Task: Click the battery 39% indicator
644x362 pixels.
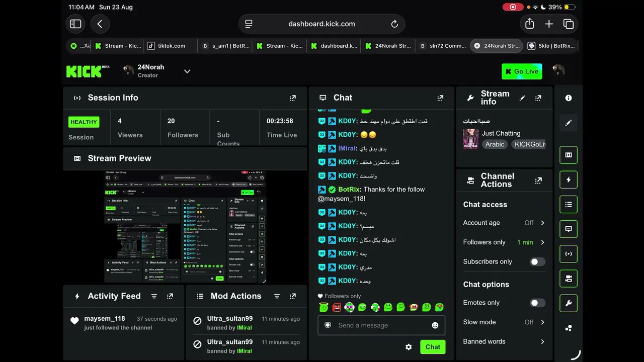Action: point(562,7)
